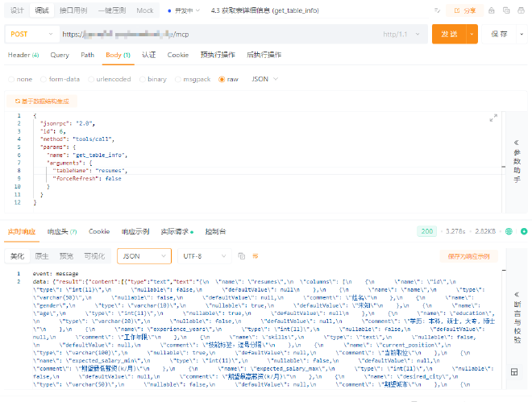Click the copy response icon
Image resolution: width=532 pixels, height=402 pixels.
click(x=242, y=255)
